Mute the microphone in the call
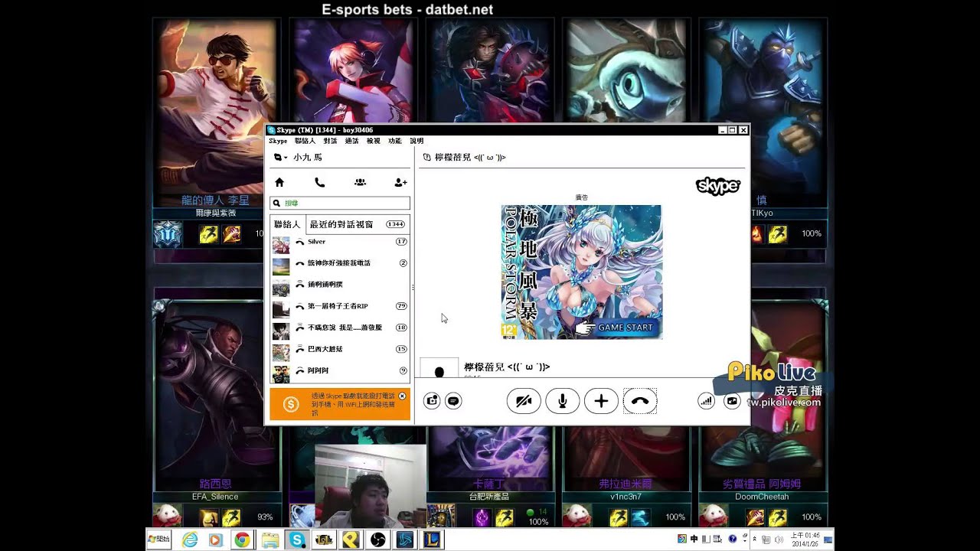 [563, 401]
